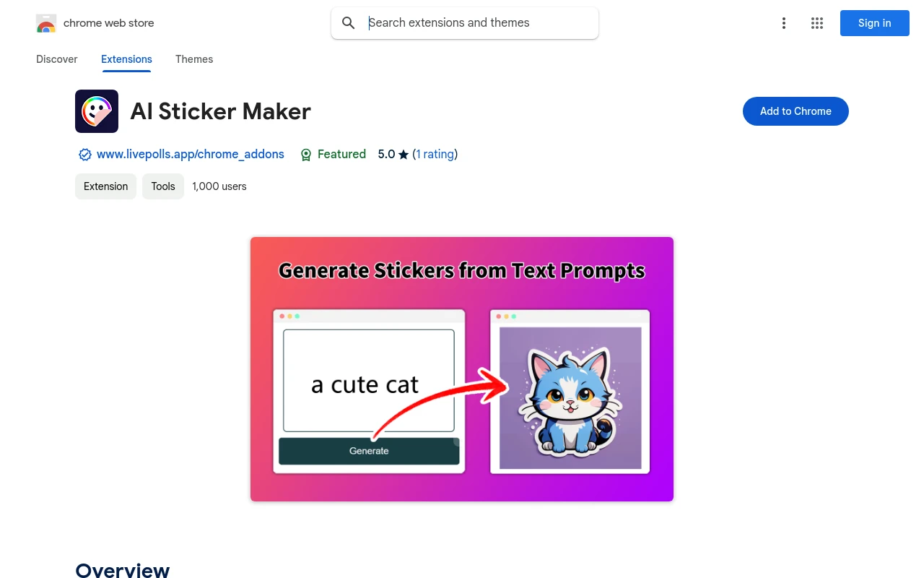The image size is (924, 578).
Task: Click the AI Sticker Maker extension icon
Action: click(97, 111)
